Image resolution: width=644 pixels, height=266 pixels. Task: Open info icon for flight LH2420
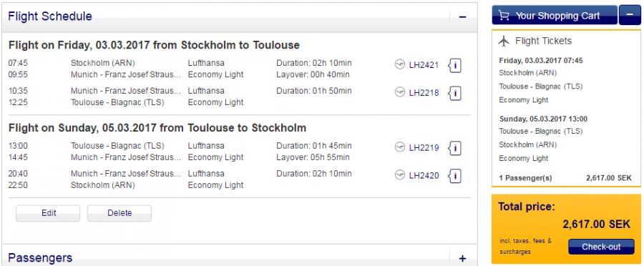(x=455, y=176)
